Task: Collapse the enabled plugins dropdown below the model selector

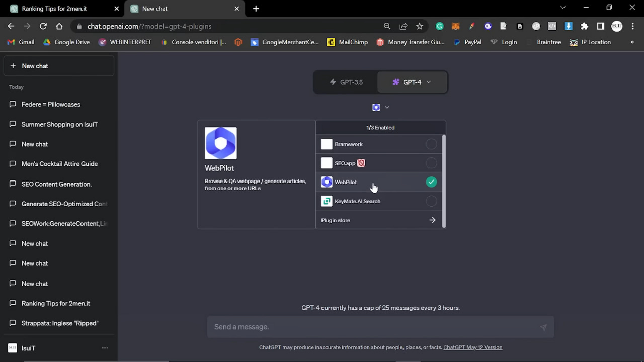Action: (381, 107)
